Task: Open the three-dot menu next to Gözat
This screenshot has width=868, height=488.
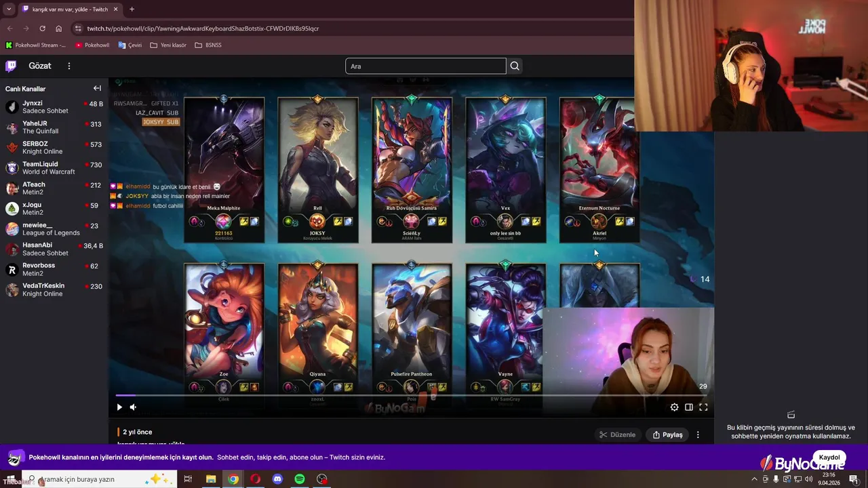Action: (x=68, y=66)
